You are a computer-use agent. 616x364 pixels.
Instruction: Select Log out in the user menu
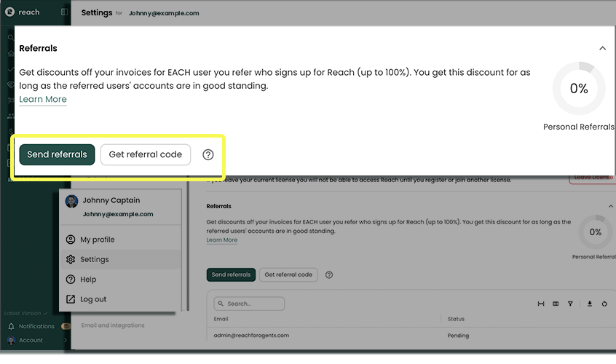[93, 299]
